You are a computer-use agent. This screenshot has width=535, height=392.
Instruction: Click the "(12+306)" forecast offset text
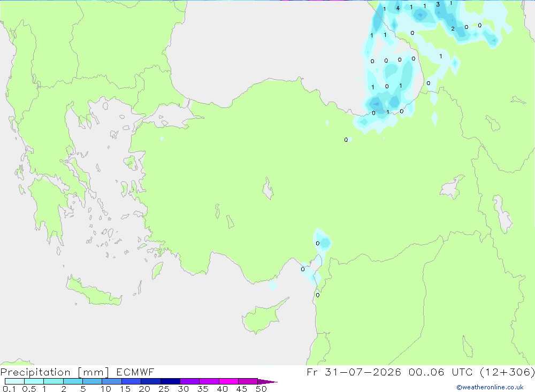507,372
